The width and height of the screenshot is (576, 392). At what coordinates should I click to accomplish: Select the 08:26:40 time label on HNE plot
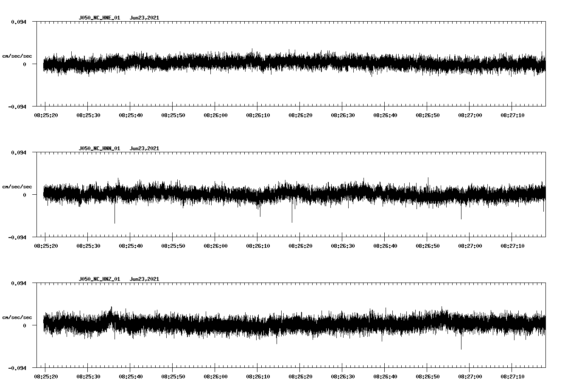click(385, 115)
